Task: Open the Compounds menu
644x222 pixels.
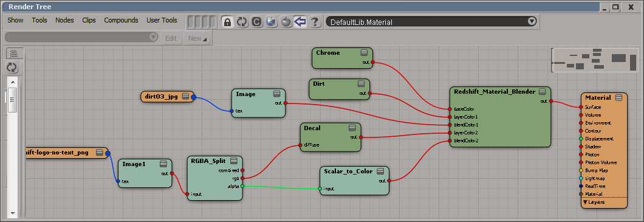Action: tap(121, 20)
